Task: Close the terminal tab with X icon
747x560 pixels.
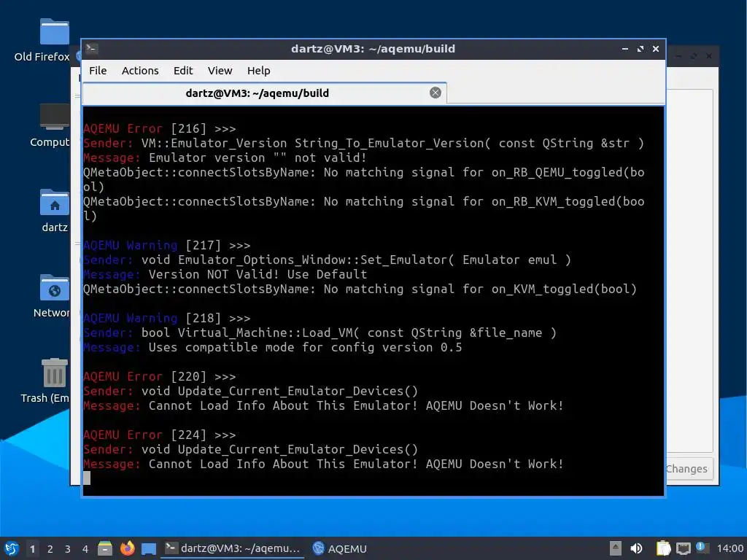Action: [435, 93]
